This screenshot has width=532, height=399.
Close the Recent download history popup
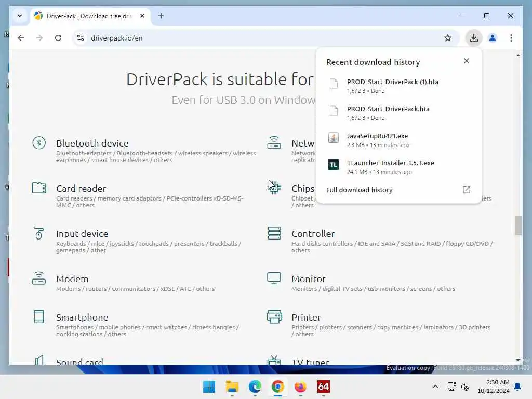click(467, 61)
